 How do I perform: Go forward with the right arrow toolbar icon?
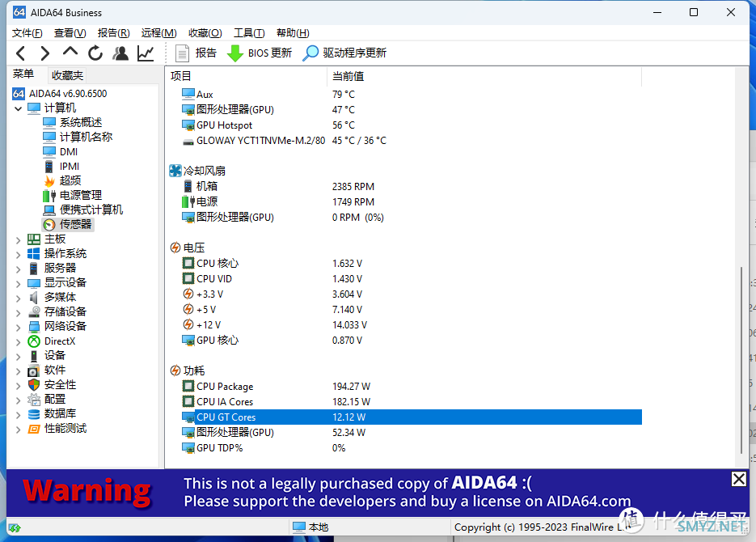point(45,53)
